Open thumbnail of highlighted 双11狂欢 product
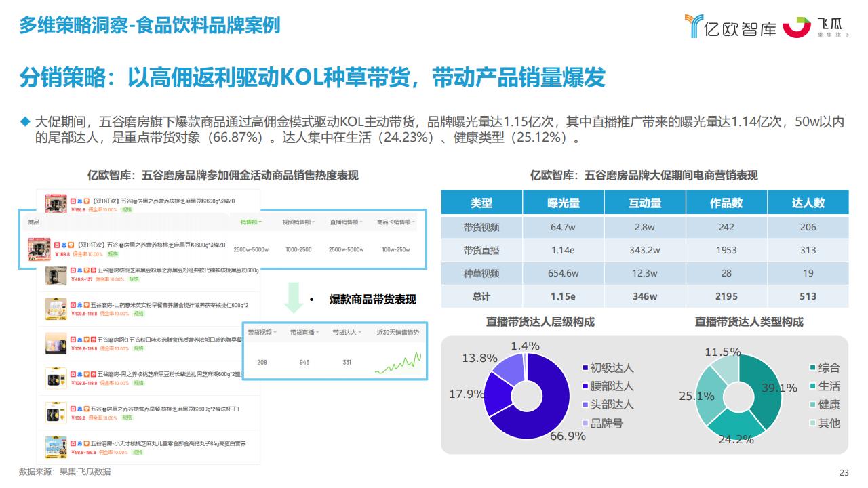Image resolution: width=868 pixels, height=488 pixels. point(39,249)
